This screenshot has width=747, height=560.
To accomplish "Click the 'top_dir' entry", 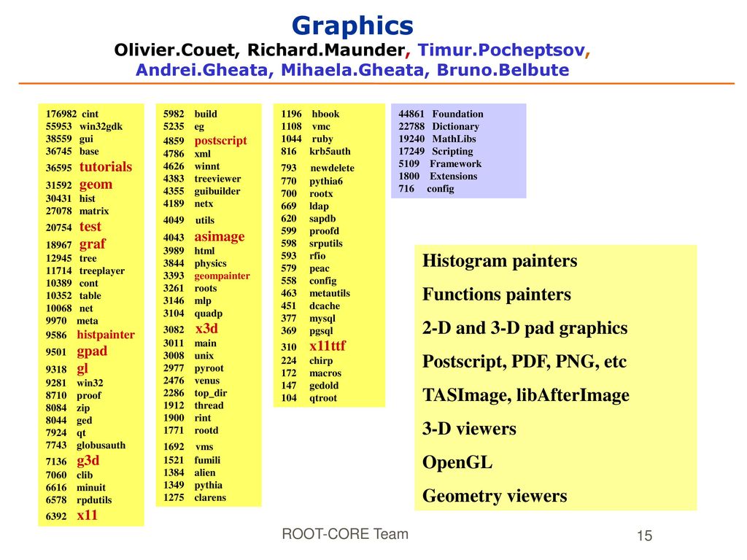I will click(x=211, y=393).
